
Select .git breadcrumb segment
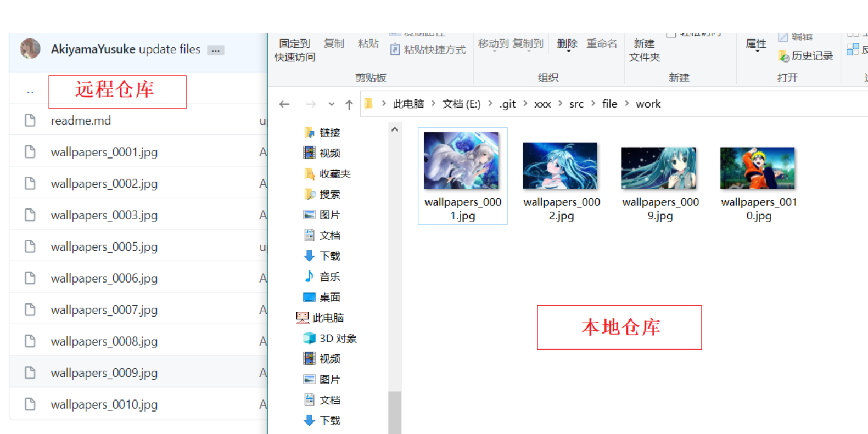[508, 104]
